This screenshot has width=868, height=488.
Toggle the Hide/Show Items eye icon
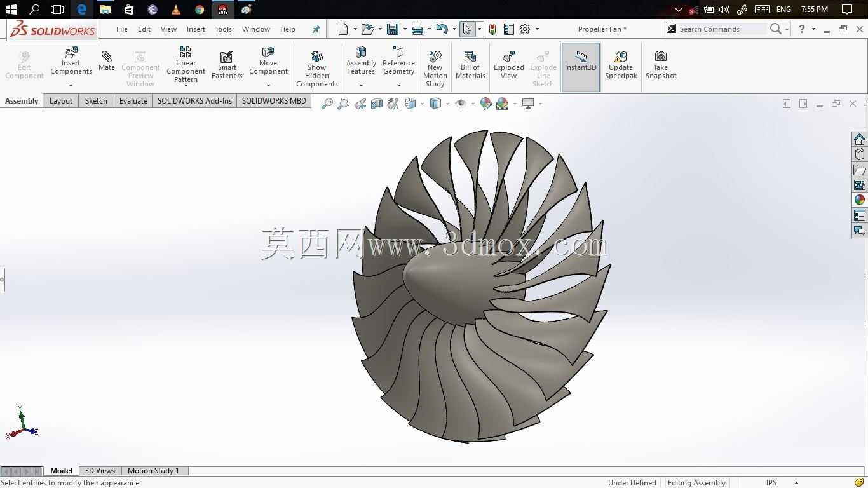[461, 104]
